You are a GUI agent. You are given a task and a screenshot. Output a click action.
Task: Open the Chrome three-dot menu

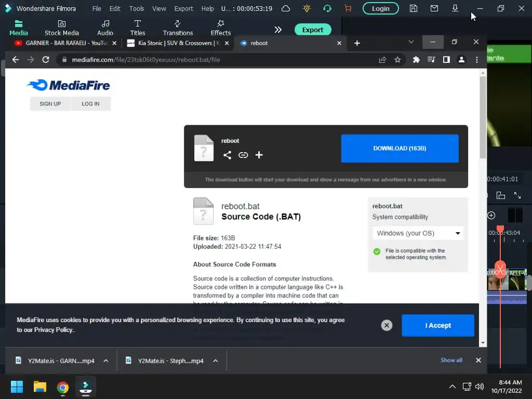(x=477, y=60)
